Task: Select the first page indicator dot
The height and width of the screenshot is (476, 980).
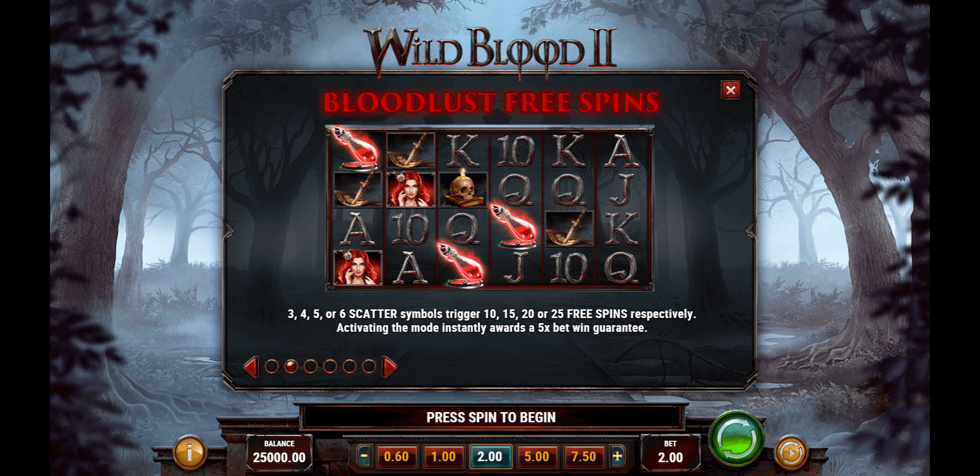Action: (x=272, y=366)
